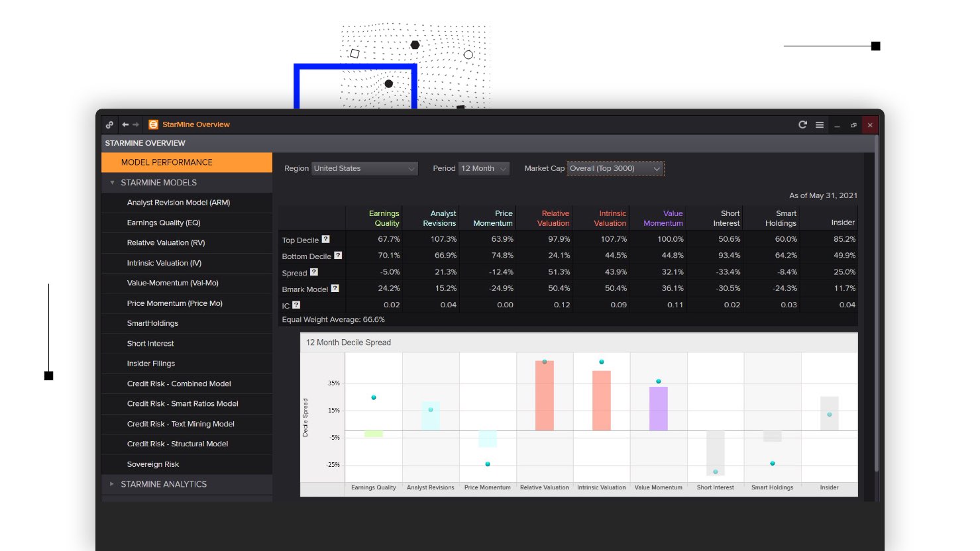Open Credit Risk - Text Mining Model
Screen dimensions: 980x551
point(187,424)
